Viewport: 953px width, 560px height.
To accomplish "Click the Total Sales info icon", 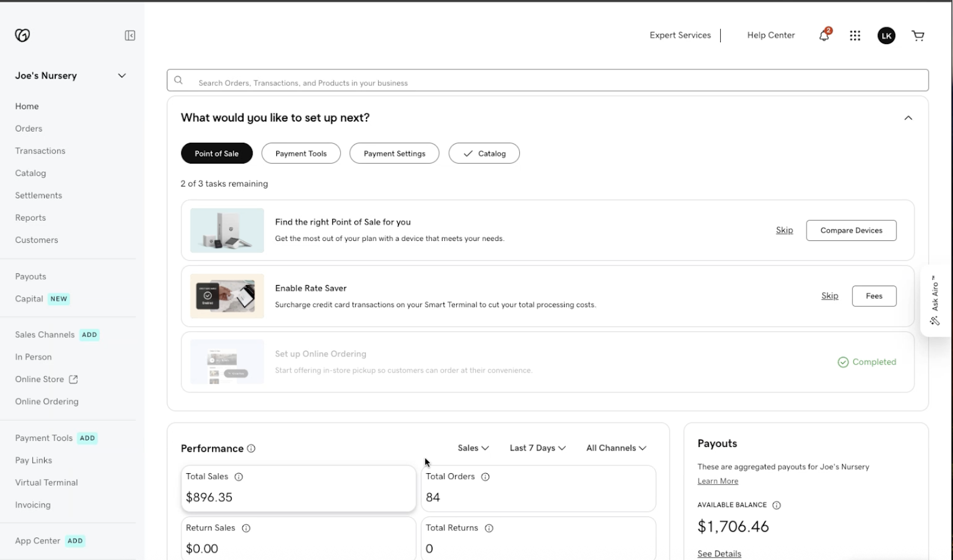I will click(239, 476).
